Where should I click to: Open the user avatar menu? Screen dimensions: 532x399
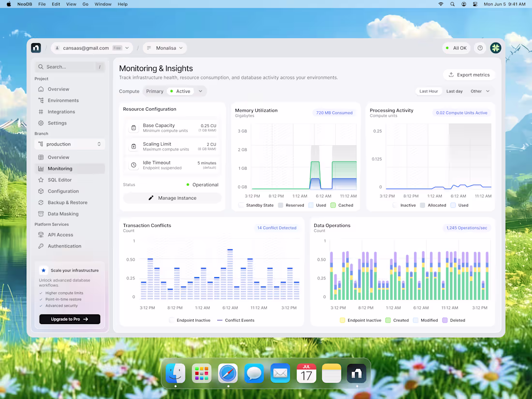495,48
